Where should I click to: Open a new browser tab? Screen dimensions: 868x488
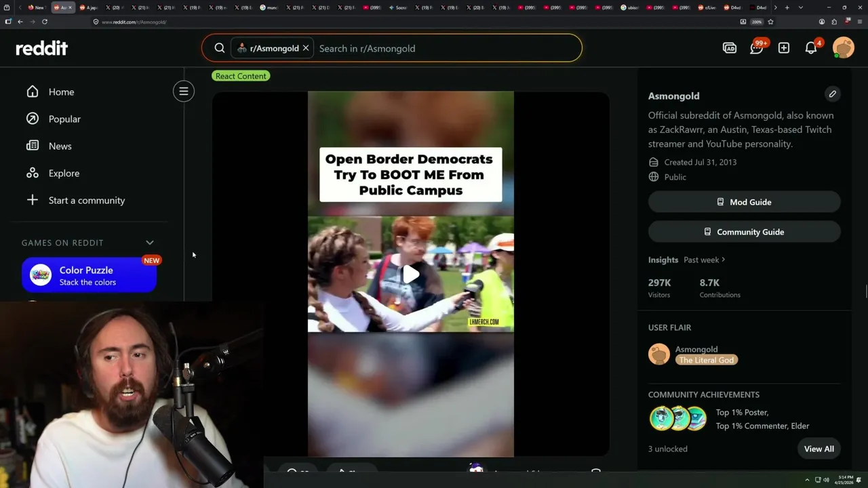(787, 7)
